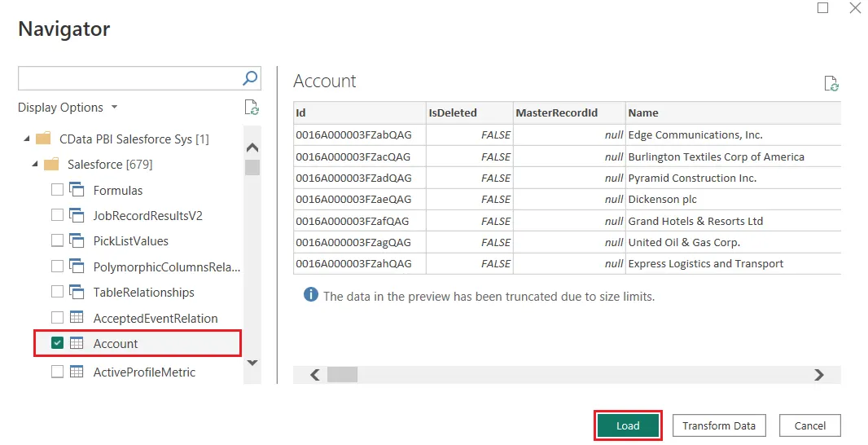868x445 pixels.
Task: Click the Formulas view icon
Action: [x=77, y=190]
